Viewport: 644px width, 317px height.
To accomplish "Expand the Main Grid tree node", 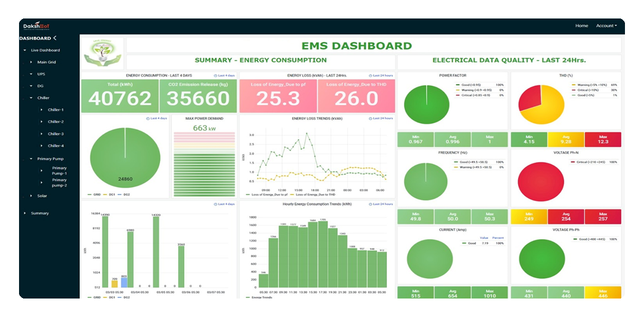I will [x=31, y=62].
